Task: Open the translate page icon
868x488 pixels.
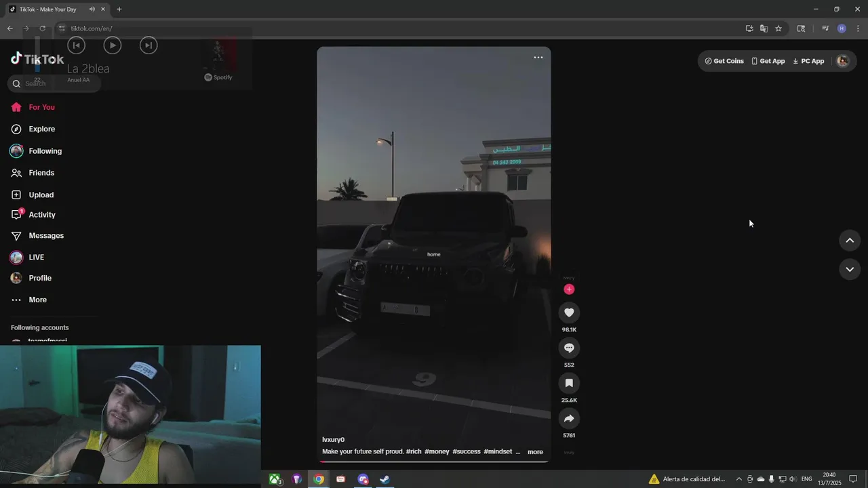Action: coord(764,28)
